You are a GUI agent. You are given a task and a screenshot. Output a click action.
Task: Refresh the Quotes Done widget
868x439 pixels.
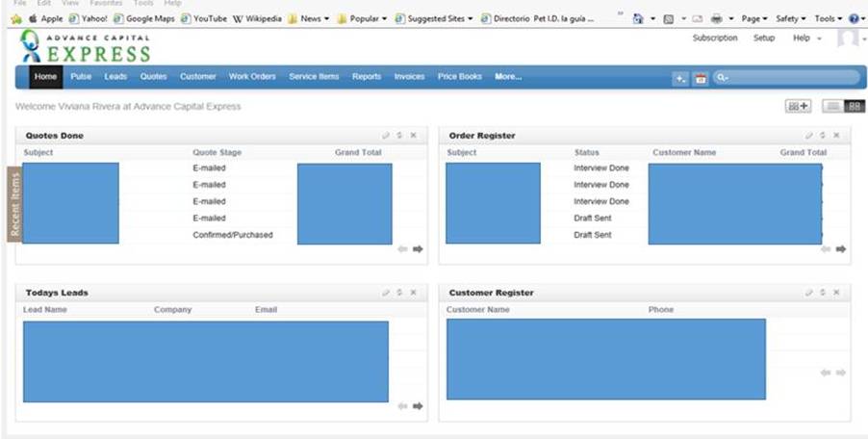[x=399, y=136]
